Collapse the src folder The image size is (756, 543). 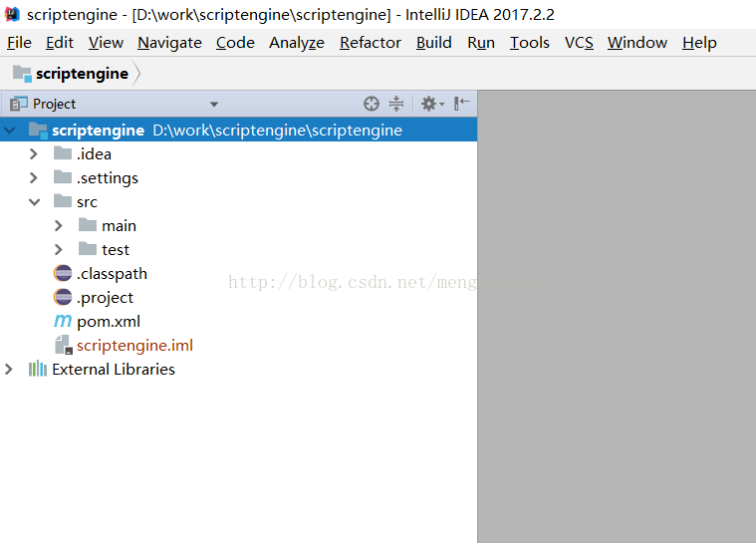pyautogui.click(x=34, y=201)
